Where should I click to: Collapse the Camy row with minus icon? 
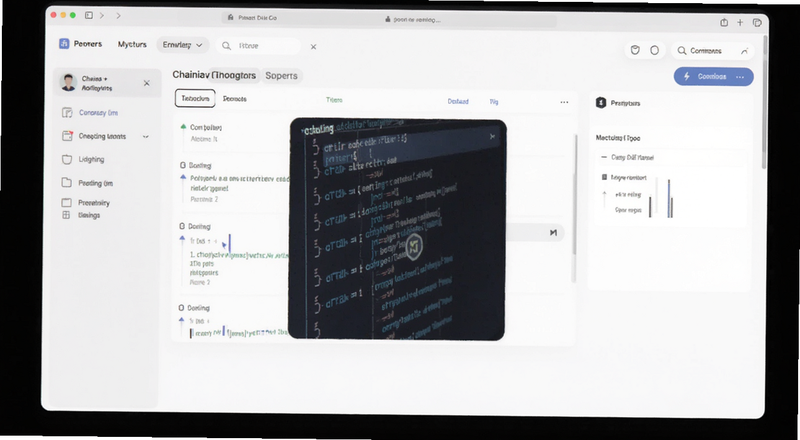tap(604, 158)
